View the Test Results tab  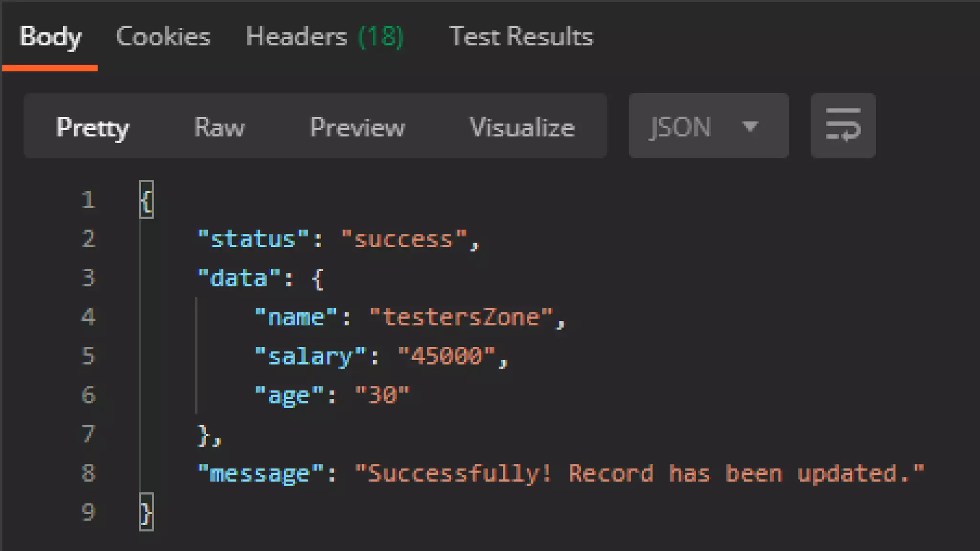[521, 37]
